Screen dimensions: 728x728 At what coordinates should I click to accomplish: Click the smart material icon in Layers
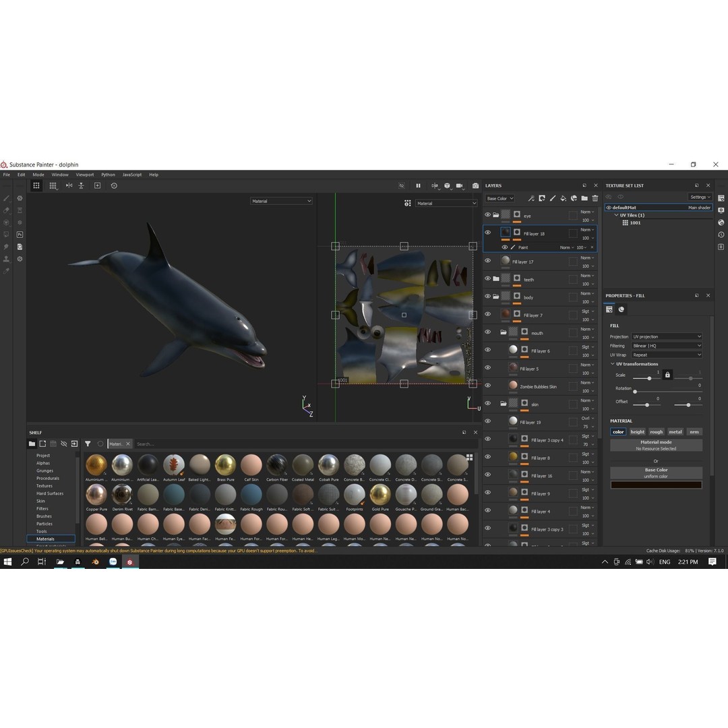pos(574,198)
